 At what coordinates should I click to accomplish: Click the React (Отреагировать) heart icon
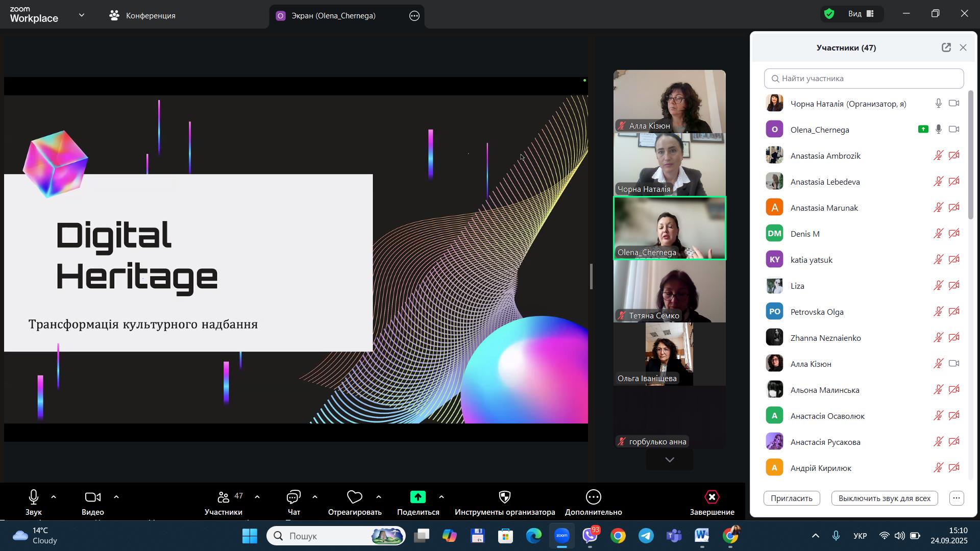[x=354, y=497]
